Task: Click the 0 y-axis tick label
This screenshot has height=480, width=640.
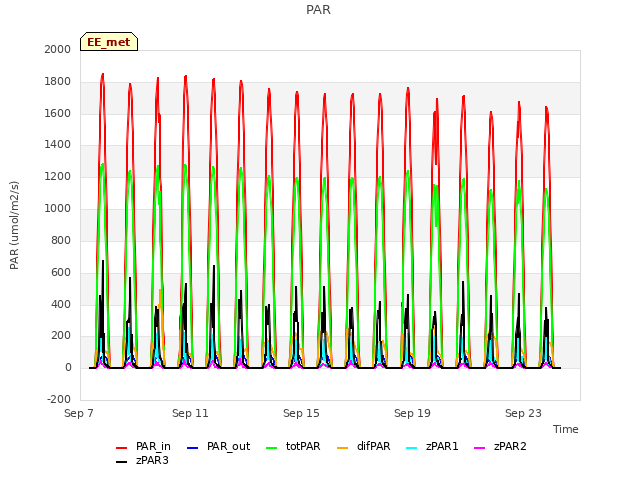Action: click(x=68, y=368)
